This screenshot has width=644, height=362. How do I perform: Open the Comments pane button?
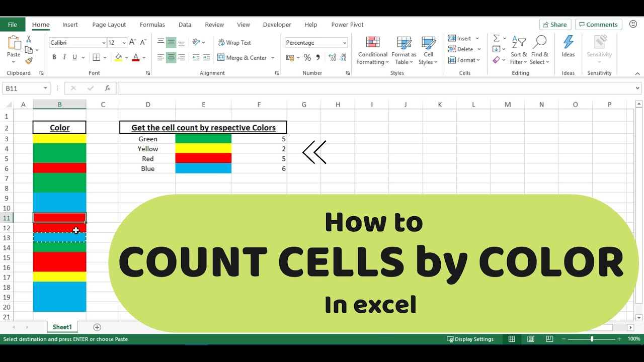coord(599,25)
